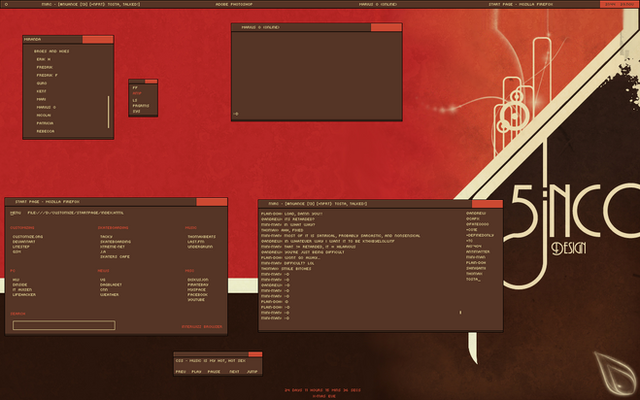This screenshot has width=640, height=400.
Task: Open the VG news link
Action: (102, 280)
